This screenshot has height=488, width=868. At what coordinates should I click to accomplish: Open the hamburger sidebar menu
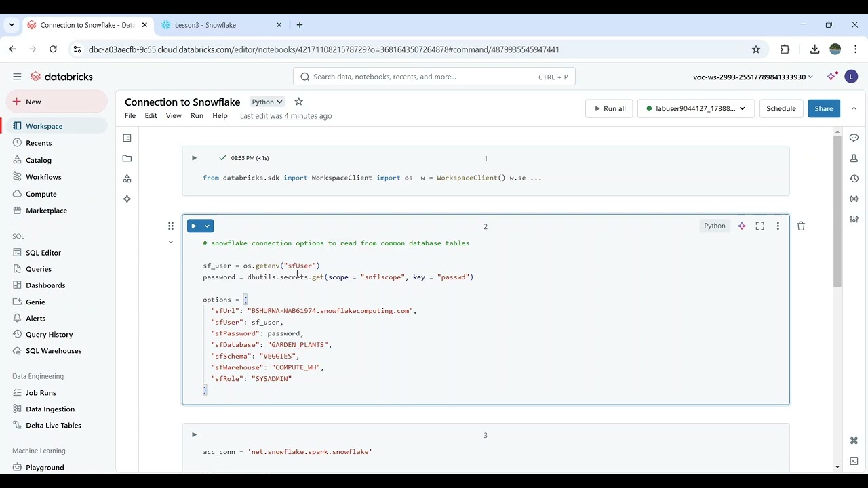click(x=17, y=77)
